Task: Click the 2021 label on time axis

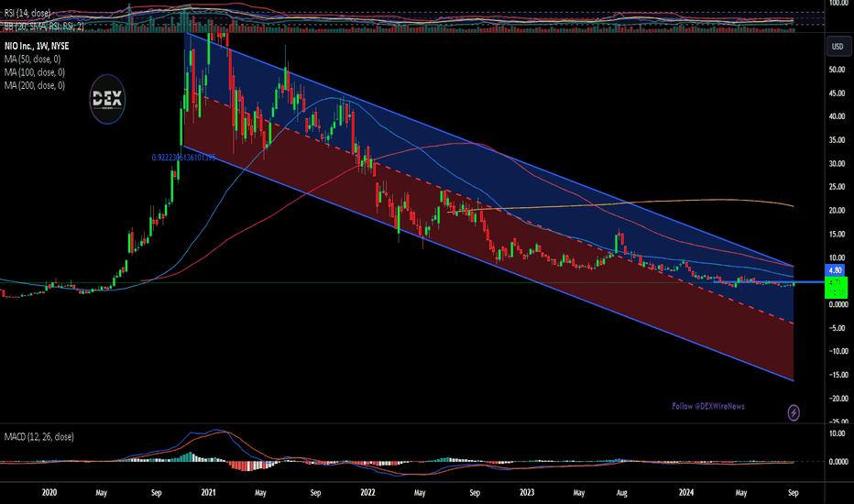Action: pos(208,493)
